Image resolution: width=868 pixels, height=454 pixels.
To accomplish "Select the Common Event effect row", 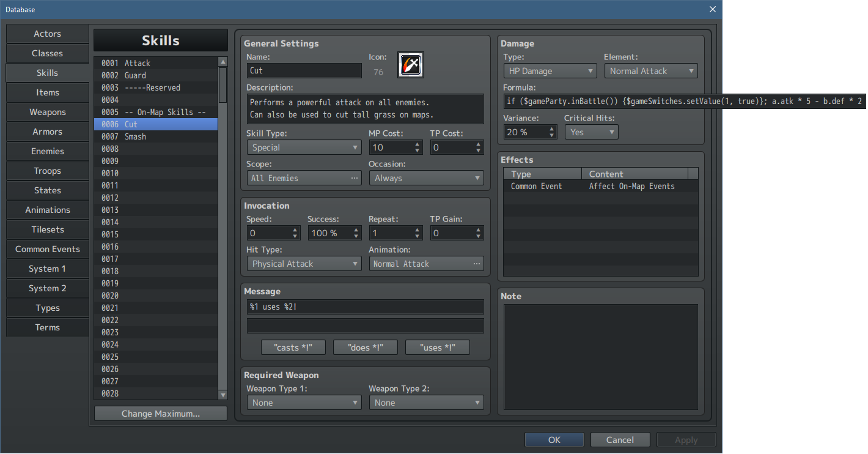I will click(x=601, y=186).
